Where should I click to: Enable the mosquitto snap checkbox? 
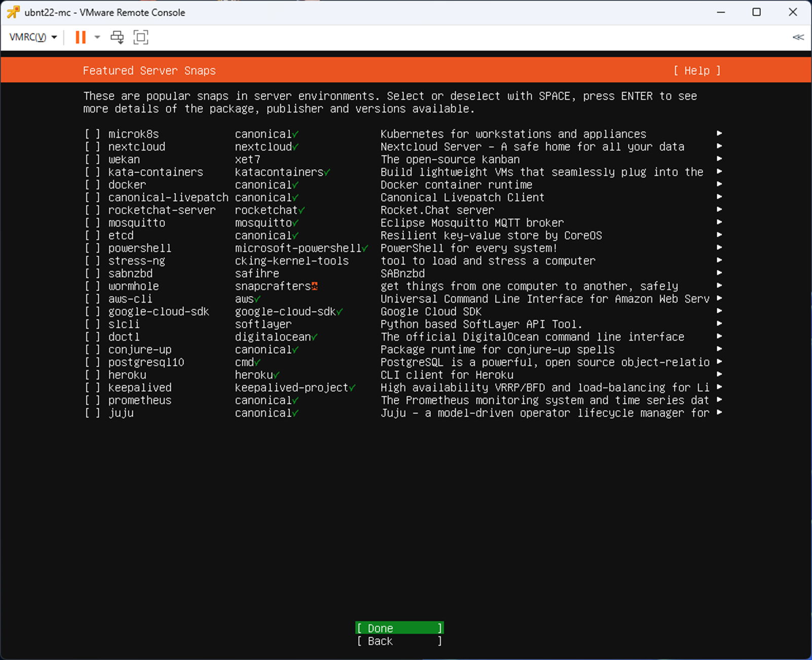92,223
